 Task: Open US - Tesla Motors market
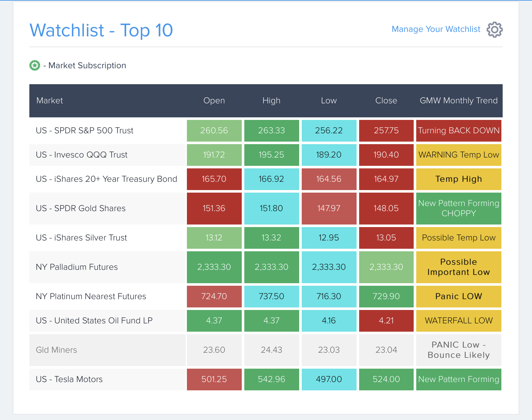pyautogui.click(x=69, y=379)
